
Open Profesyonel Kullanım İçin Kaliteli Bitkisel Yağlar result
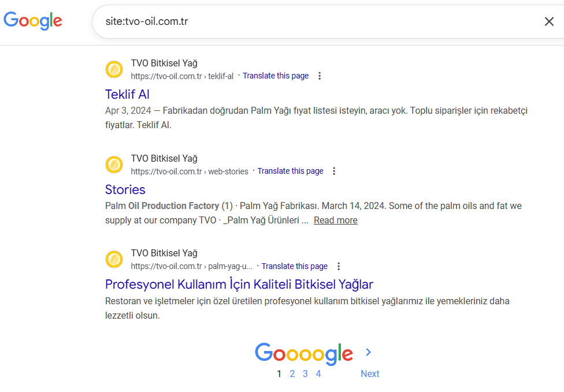(x=239, y=284)
